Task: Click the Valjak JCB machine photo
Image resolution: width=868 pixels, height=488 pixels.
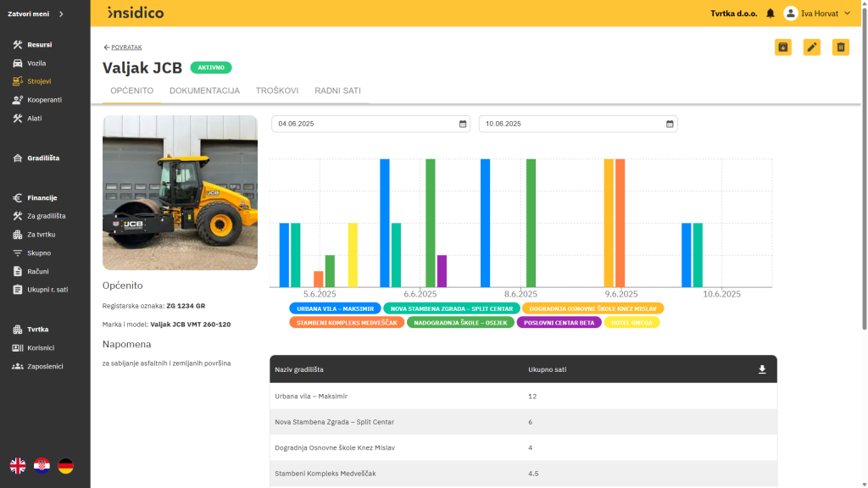Action: [180, 192]
